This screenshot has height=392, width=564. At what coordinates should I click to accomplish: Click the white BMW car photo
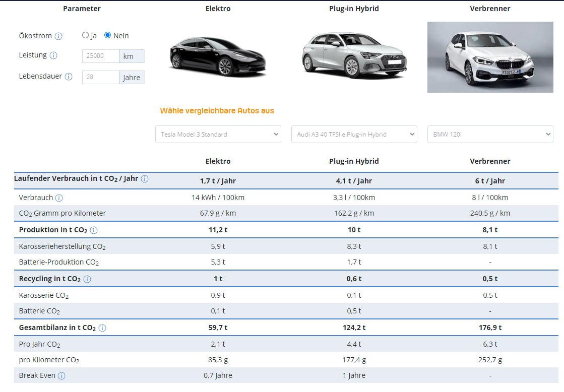[490, 57]
